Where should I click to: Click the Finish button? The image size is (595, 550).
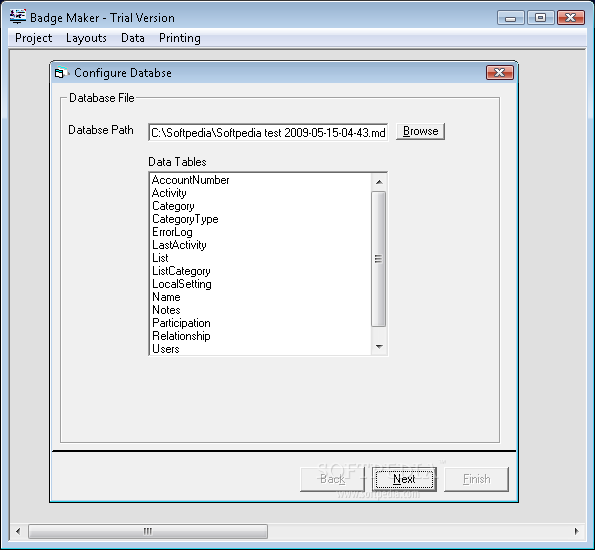476,479
